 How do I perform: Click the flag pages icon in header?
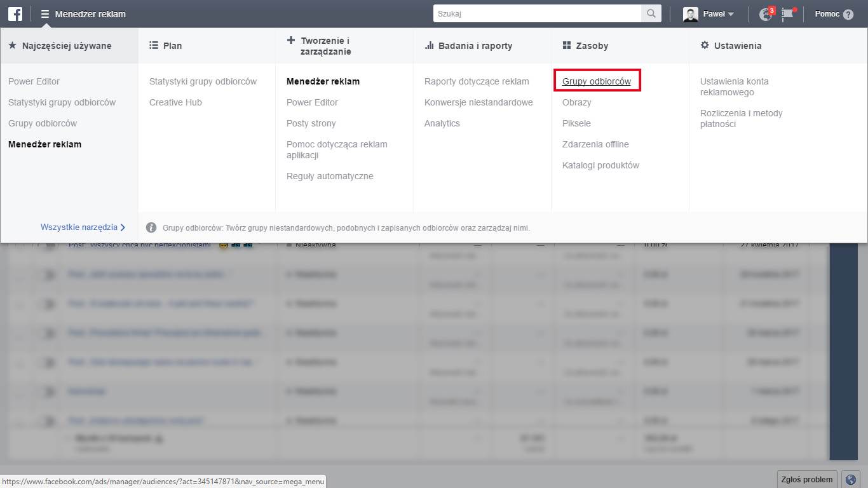788,14
